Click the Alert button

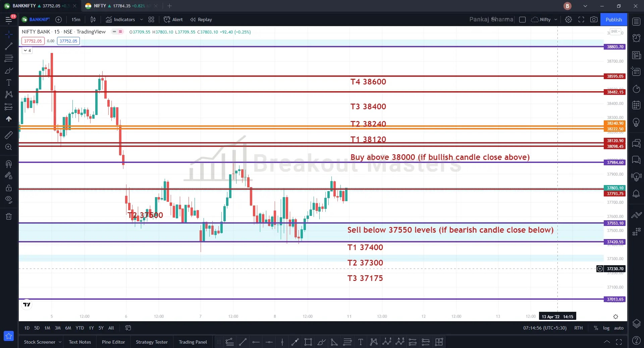(x=173, y=19)
